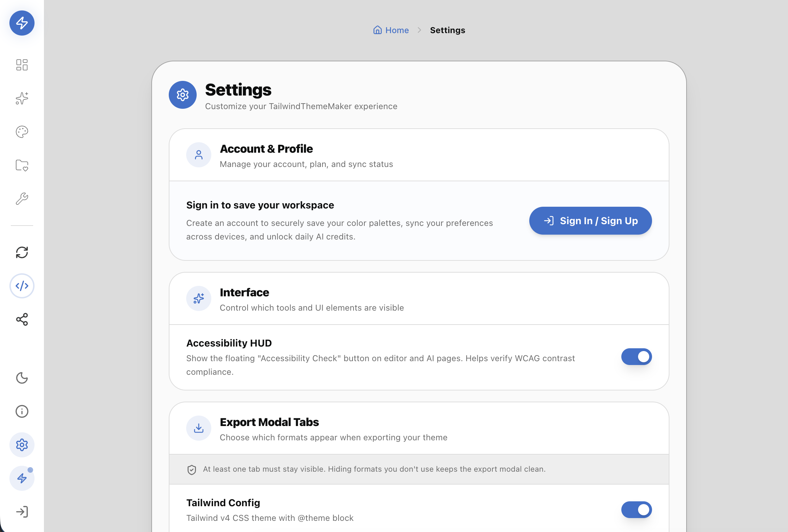The image size is (788, 532).
Task: Click the Tailwind Config label
Action: pyautogui.click(x=223, y=503)
